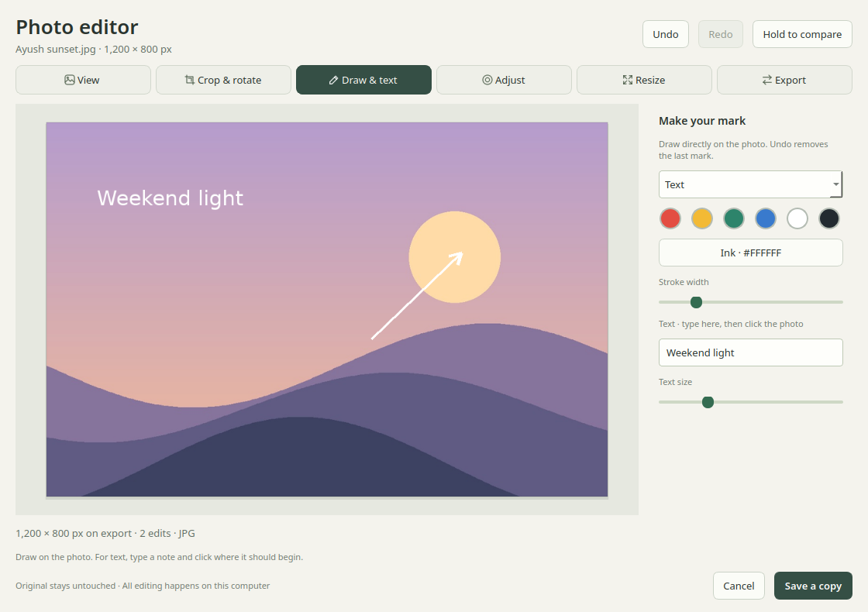Click the Weekend light text field
Viewport: 868px width, 612px height.
coord(751,352)
